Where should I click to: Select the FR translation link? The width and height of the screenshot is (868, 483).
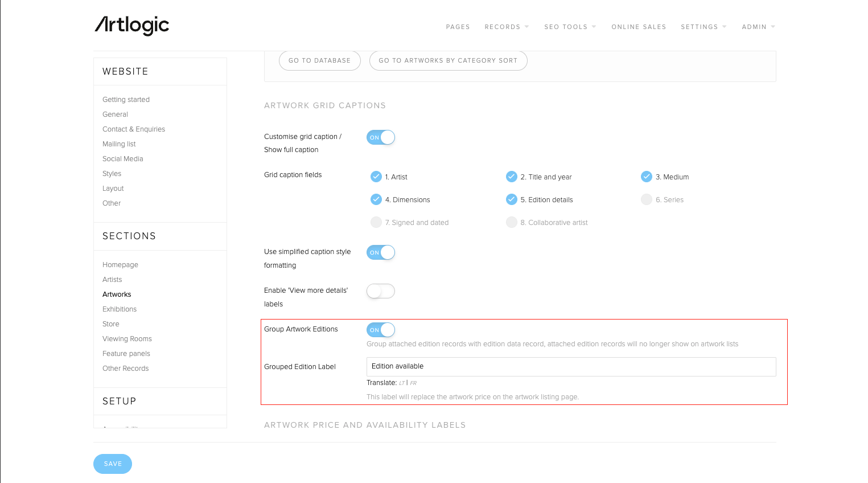[413, 383]
